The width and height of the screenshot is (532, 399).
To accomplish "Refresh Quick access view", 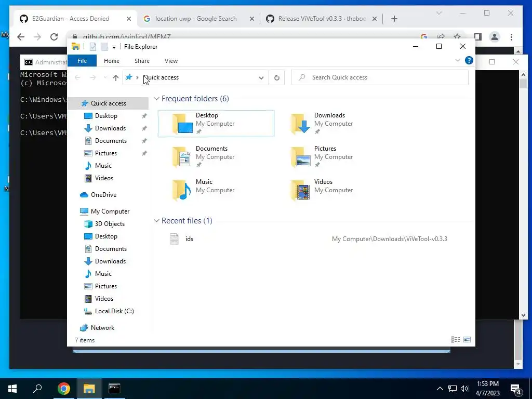I will pos(277,78).
